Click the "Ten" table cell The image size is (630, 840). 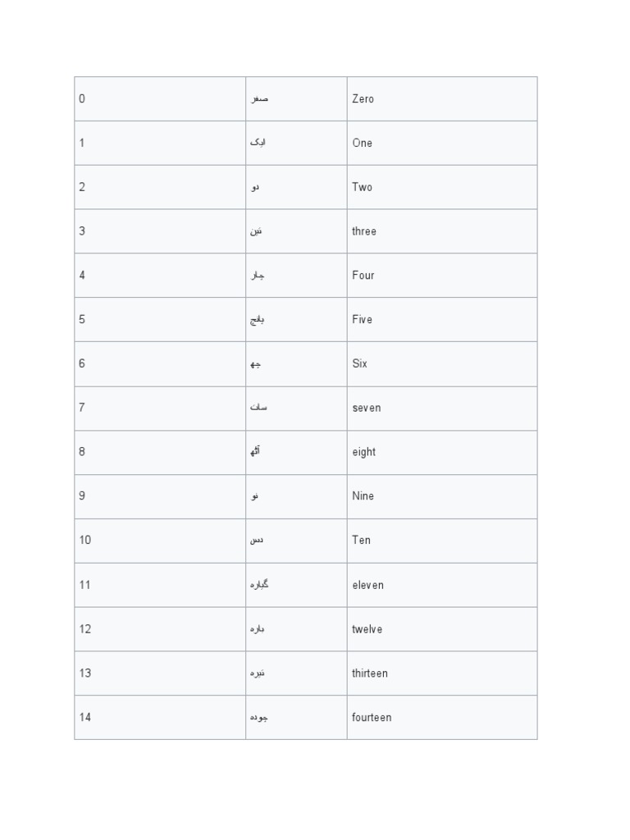click(361, 541)
